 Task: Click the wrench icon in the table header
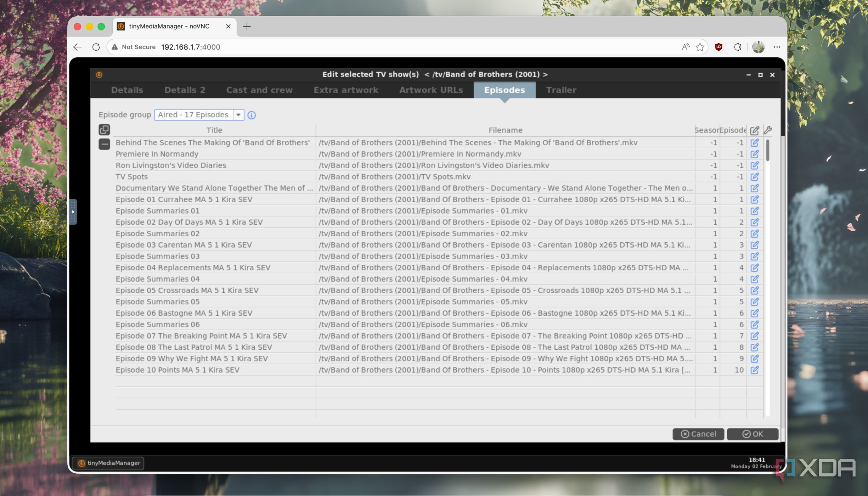pos(768,130)
